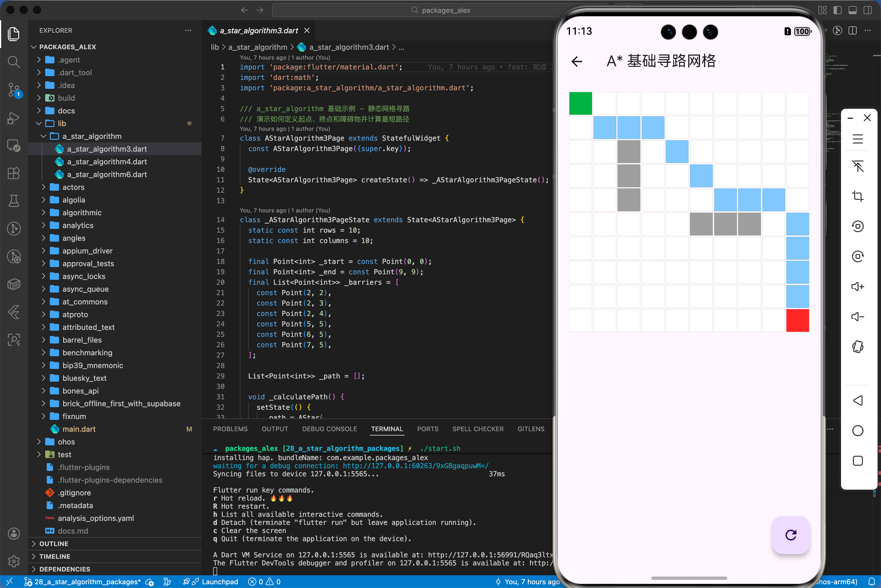Screen dimensions: 881x588
Task: Click Launchpad in the status bar
Action: coord(220,582)
